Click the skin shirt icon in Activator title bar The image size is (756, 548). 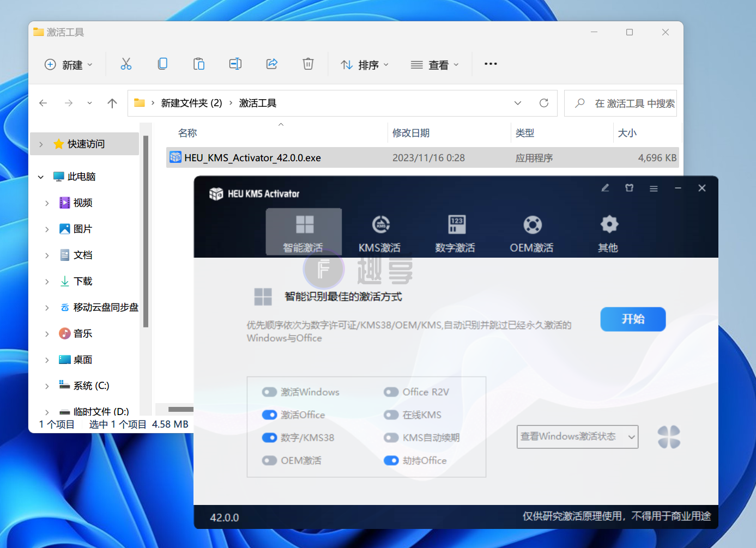coord(629,188)
